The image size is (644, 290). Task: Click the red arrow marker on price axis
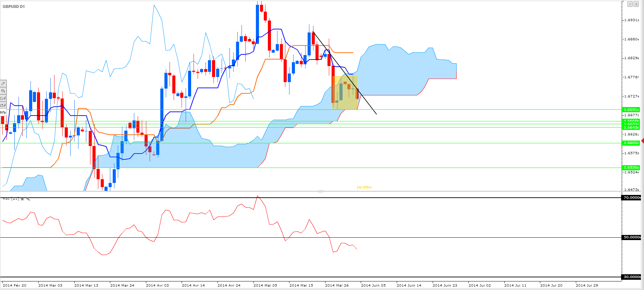point(642,141)
